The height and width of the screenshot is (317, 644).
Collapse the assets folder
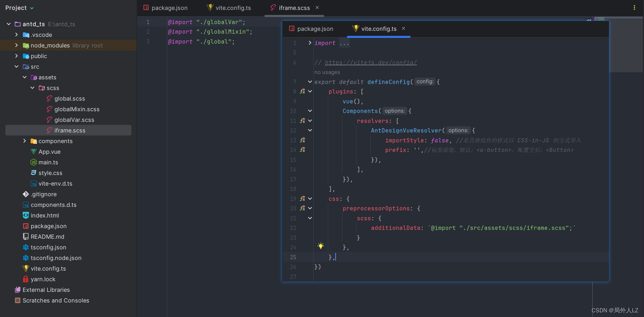[24, 77]
